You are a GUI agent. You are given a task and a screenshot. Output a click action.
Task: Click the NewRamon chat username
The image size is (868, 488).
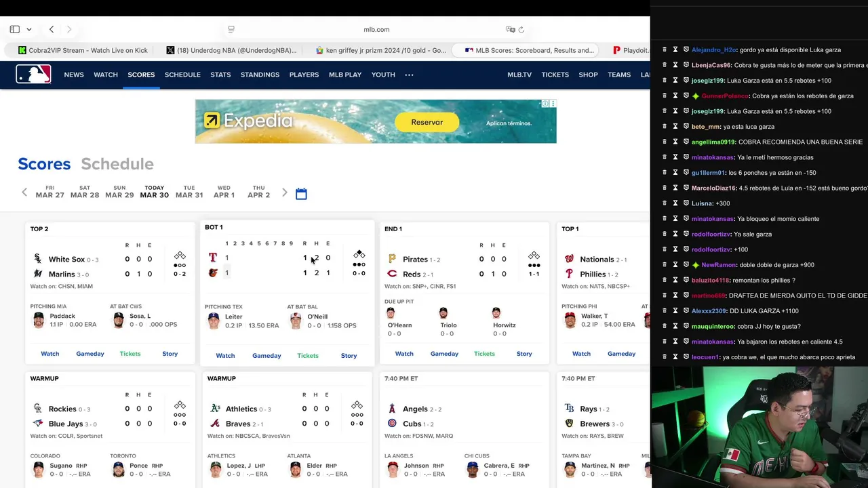tap(719, 265)
